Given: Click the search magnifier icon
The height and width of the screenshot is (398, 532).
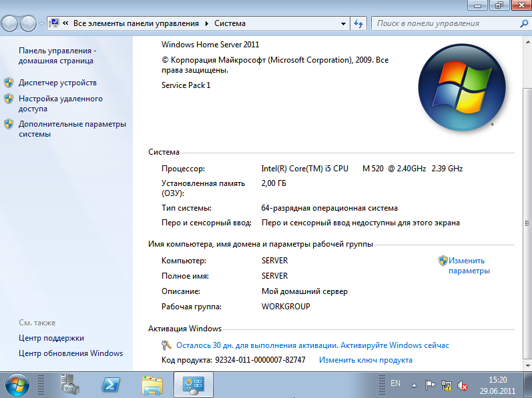Looking at the screenshot, I should (524, 24).
